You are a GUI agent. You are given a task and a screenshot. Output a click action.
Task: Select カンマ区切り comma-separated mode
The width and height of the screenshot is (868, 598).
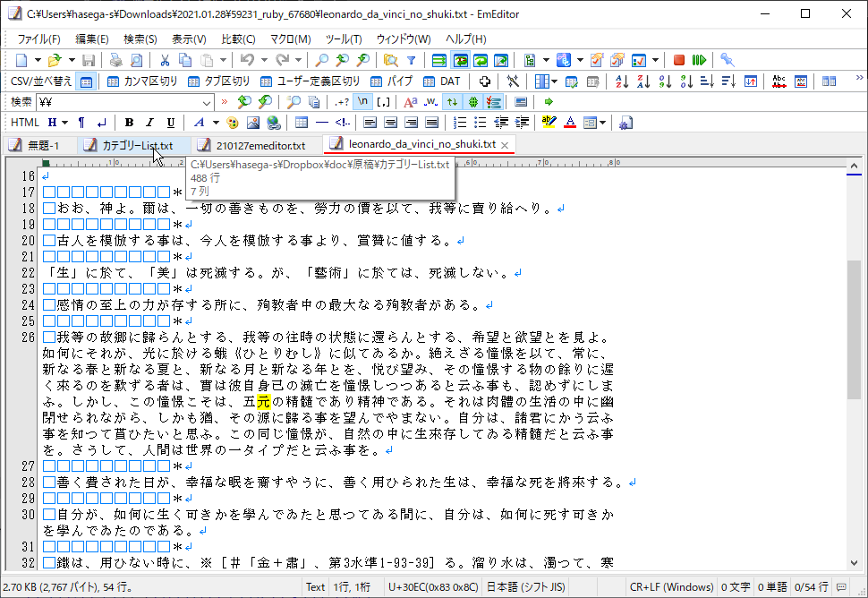click(x=142, y=81)
